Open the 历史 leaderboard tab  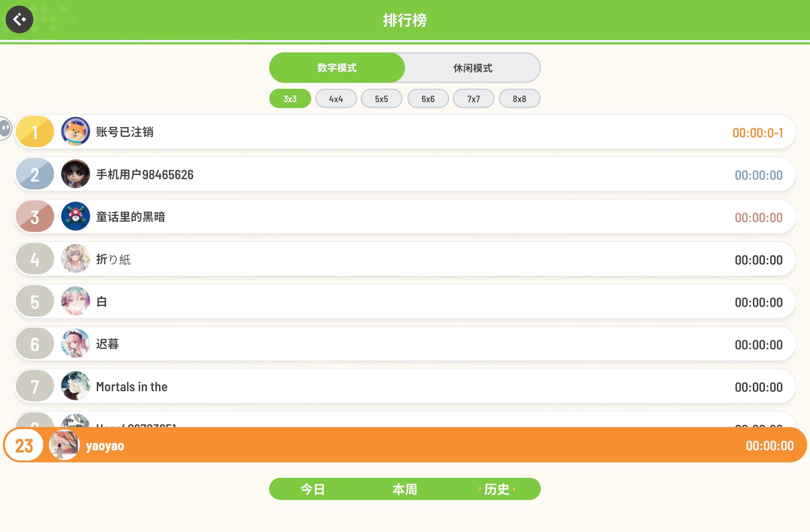click(496, 489)
